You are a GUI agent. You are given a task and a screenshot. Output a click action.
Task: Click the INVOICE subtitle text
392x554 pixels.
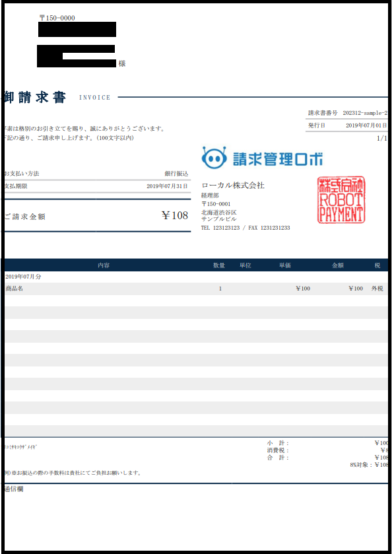(94, 98)
